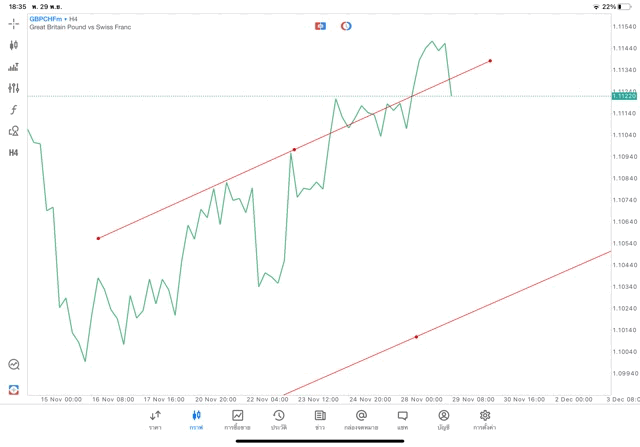Open the candlestick chart type icon
Screen dimensions: 640x447
[14, 45]
